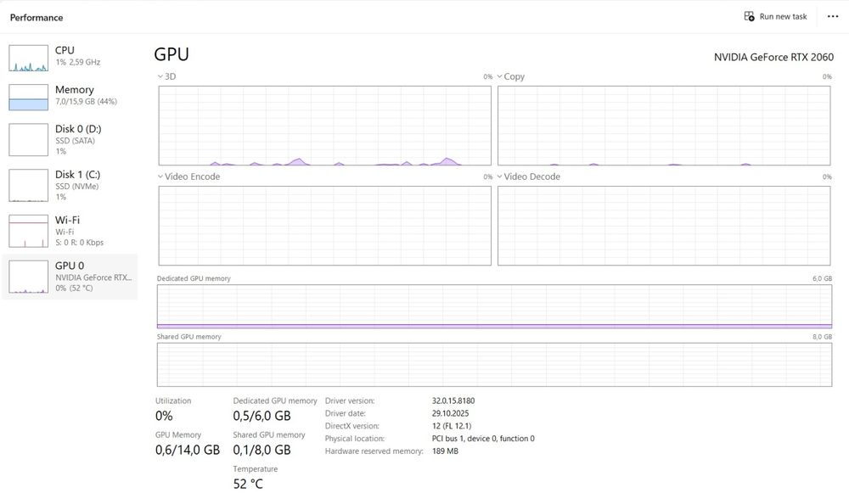Screen dimensions: 849x504
Task: Click the Video Decode graph area
Action: pos(664,226)
